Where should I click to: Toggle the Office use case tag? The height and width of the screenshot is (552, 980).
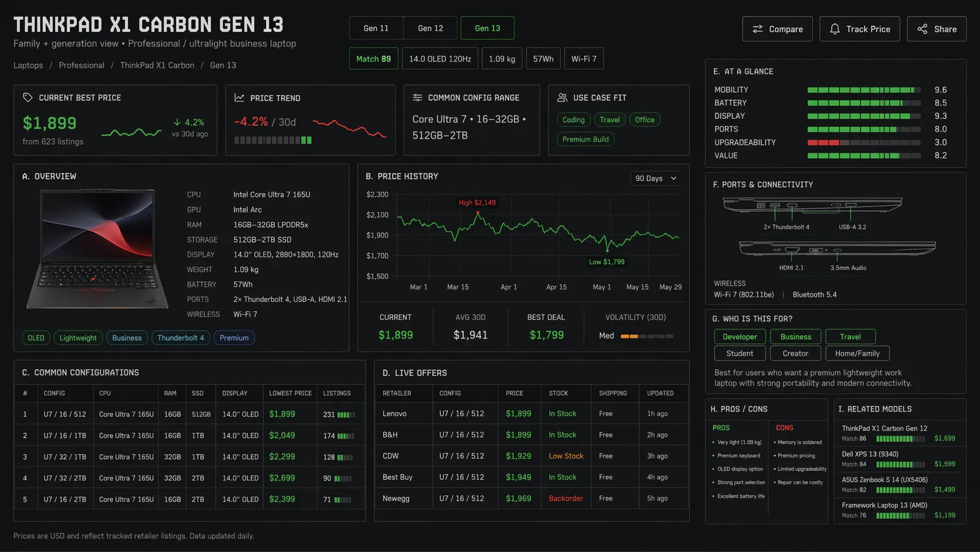pos(645,120)
